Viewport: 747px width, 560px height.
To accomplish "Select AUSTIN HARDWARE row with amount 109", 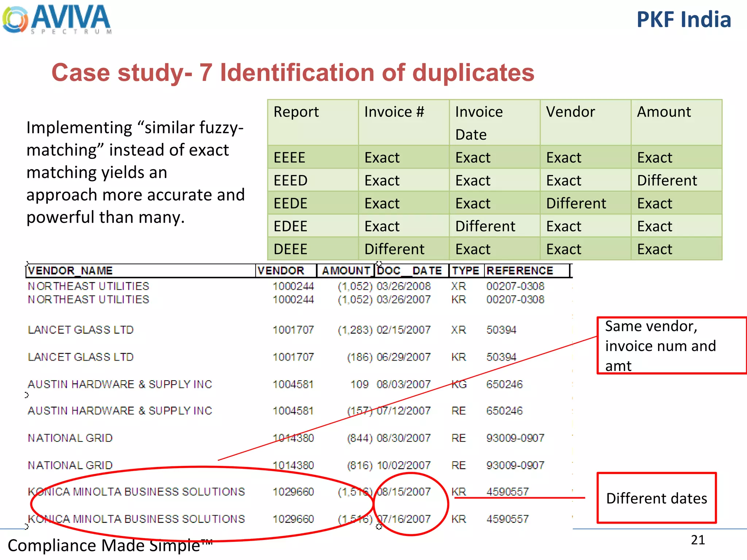I will (x=275, y=384).
